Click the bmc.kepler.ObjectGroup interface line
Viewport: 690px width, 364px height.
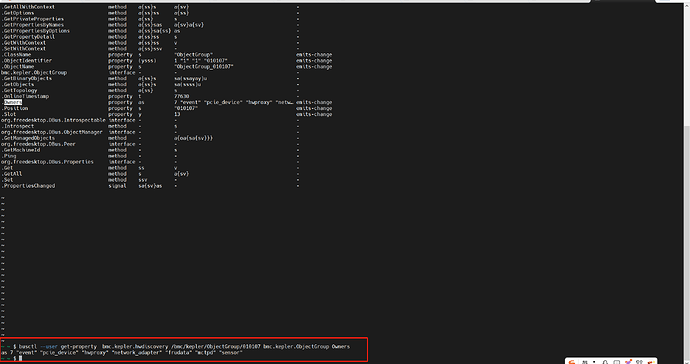click(34, 72)
